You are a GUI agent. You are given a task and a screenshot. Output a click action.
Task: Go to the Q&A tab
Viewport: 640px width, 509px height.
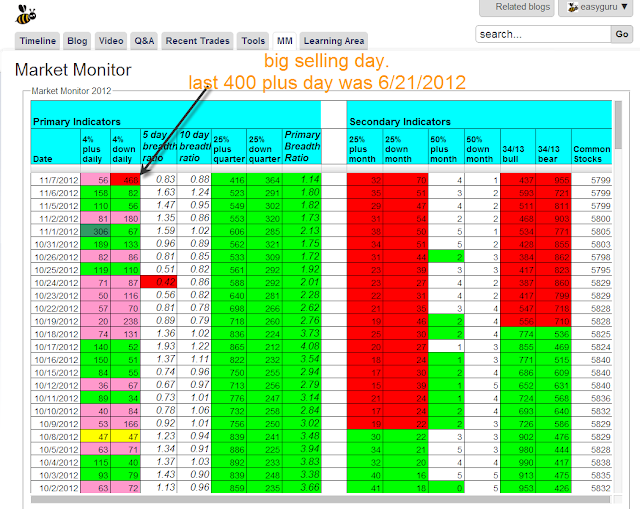coord(144,41)
